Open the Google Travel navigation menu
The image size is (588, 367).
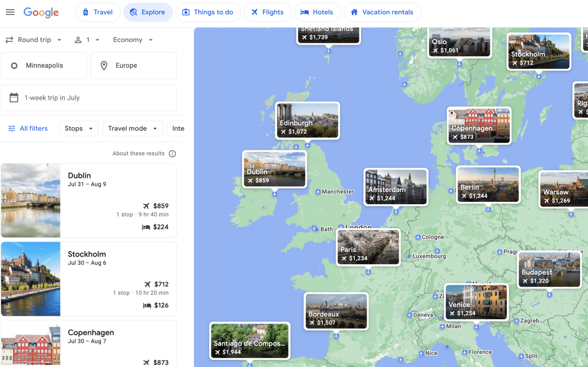(10, 12)
